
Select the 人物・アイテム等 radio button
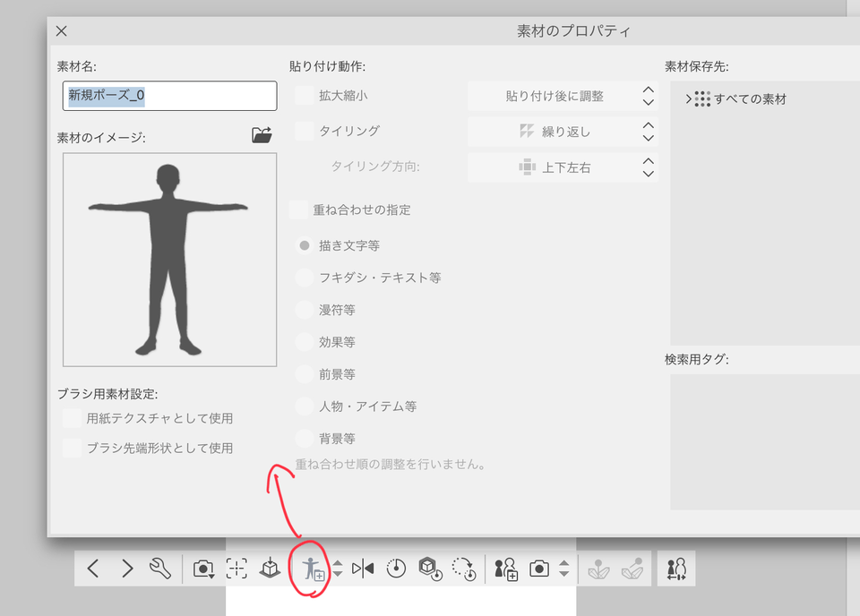tap(305, 406)
